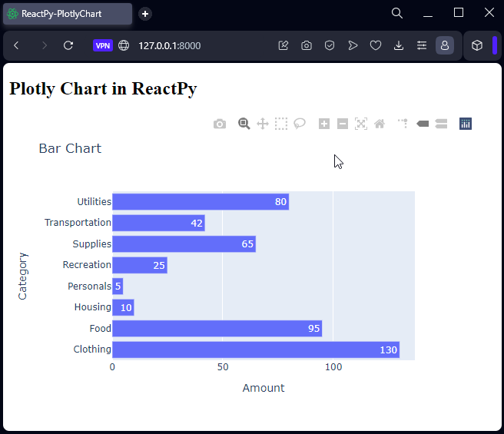Open the shield privacy protection icon
This screenshot has height=434, width=504.
coord(330,45)
